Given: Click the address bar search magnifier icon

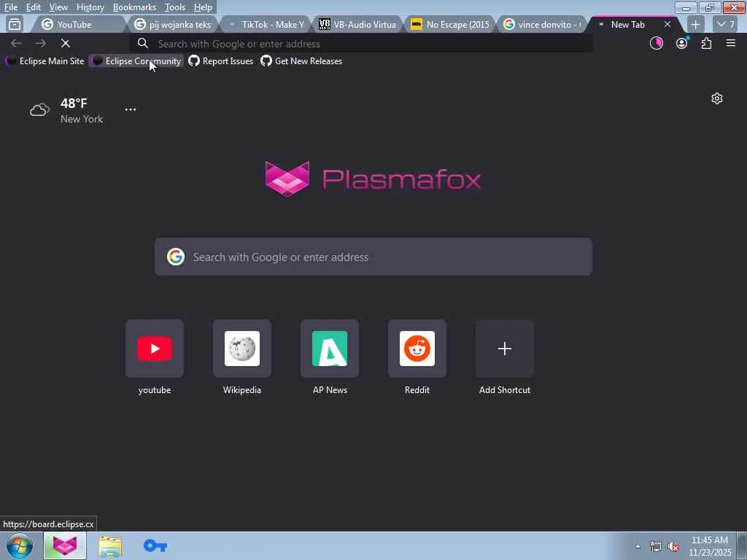Looking at the screenshot, I should (x=142, y=44).
